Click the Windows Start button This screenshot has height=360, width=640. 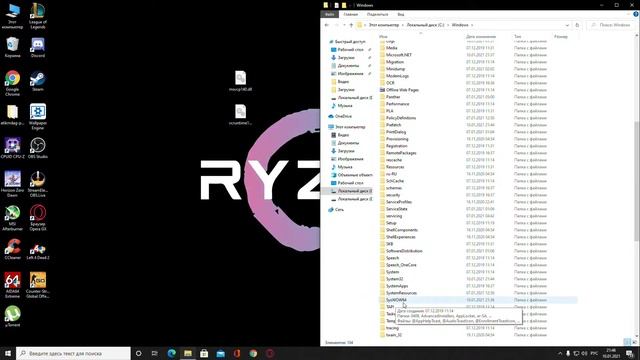[x=8, y=353]
